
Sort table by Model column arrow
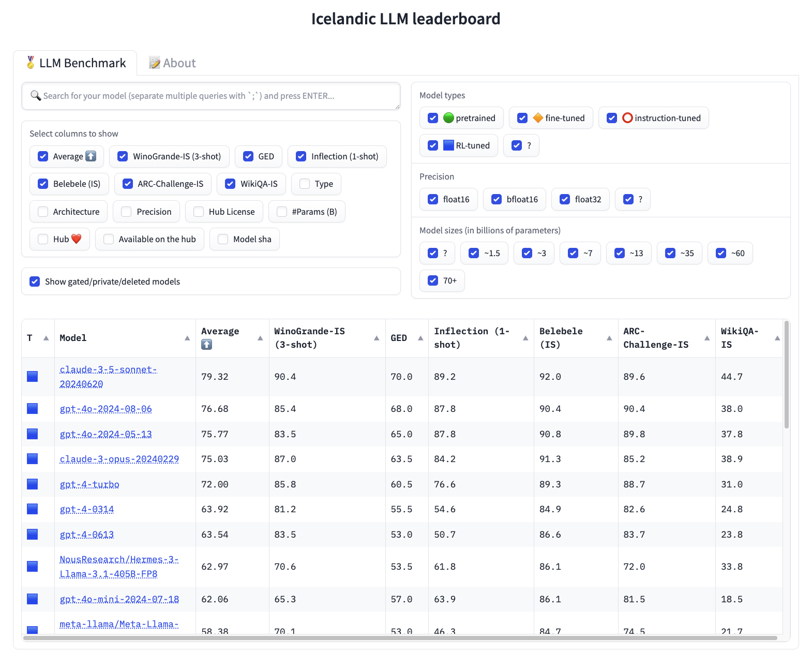pos(187,338)
